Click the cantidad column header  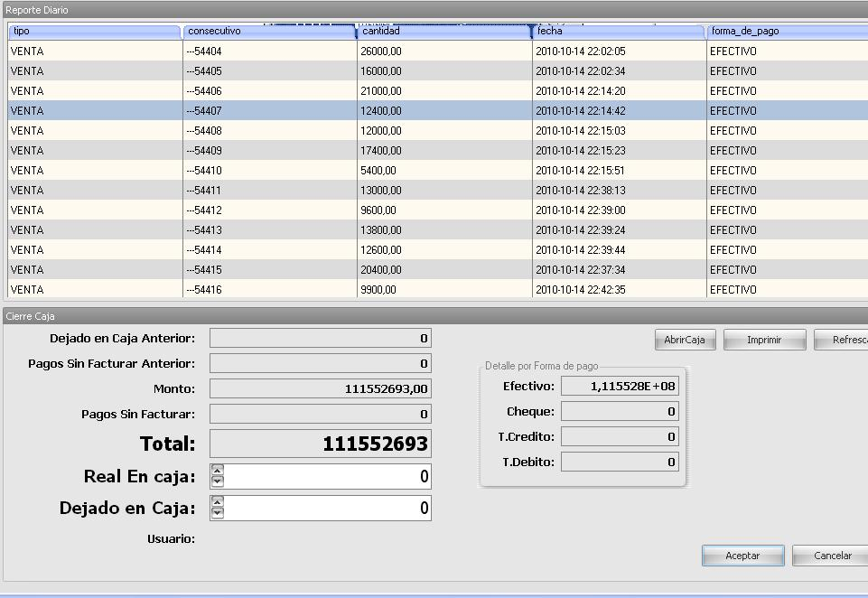pos(443,32)
